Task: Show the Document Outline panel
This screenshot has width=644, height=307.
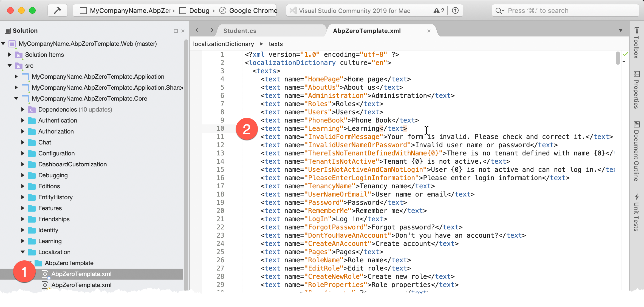Action: pyautogui.click(x=636, y=151)
